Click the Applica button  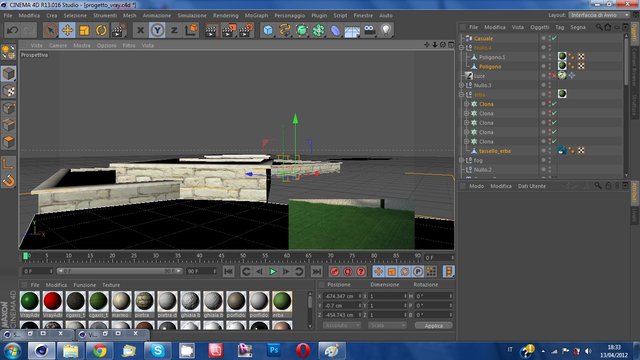(x=433, y=326)
